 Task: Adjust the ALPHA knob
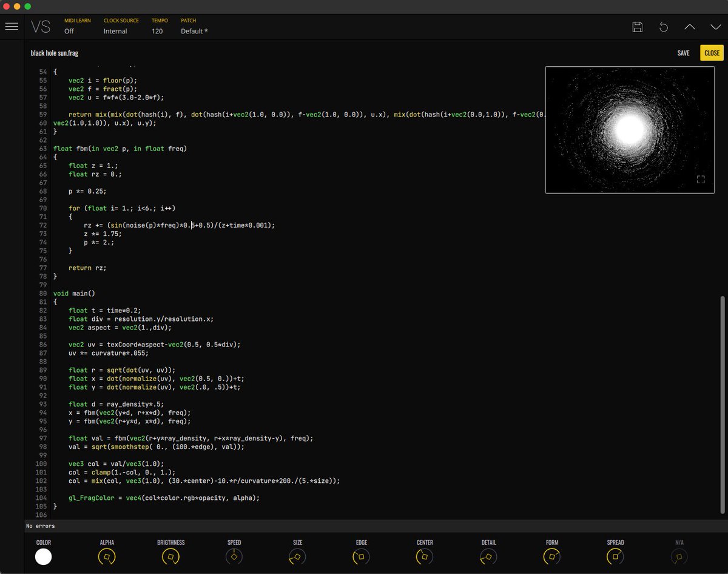coord(107,556)
